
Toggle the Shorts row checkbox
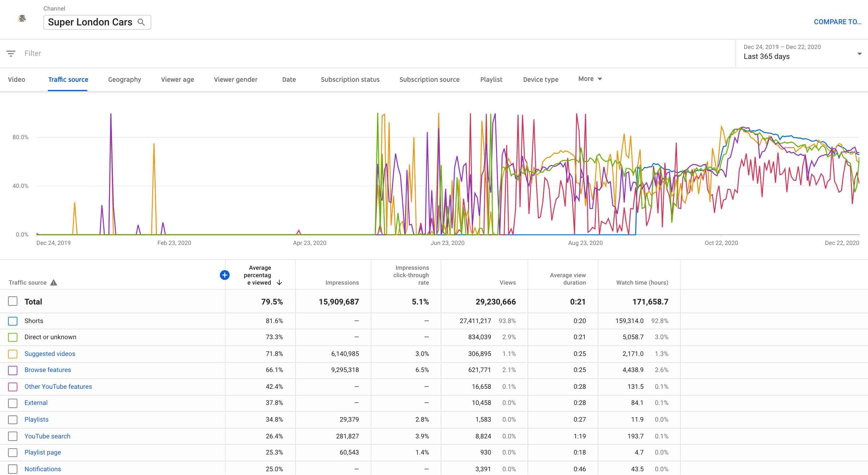pyautogui.click(x=13, y=321)
